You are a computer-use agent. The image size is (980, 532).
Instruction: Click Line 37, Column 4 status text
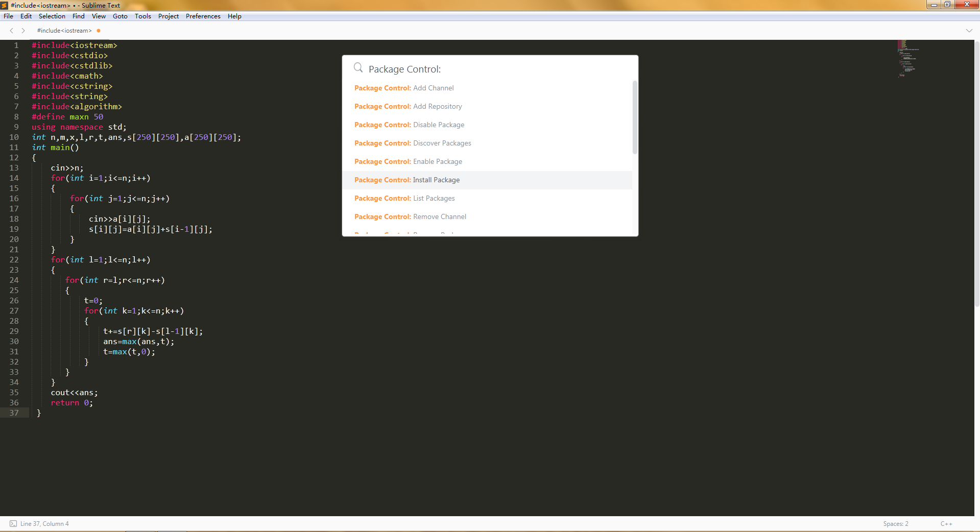point(44,524)
